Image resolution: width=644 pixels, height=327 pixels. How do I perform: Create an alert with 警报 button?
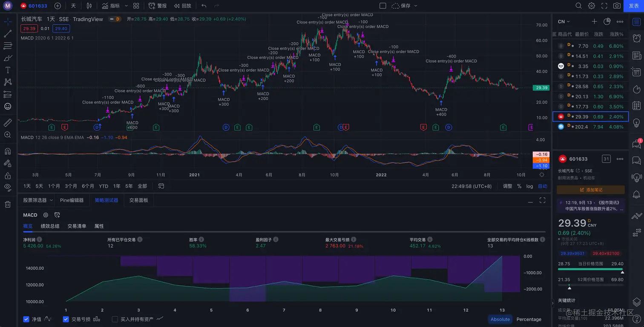coord(158,6)
